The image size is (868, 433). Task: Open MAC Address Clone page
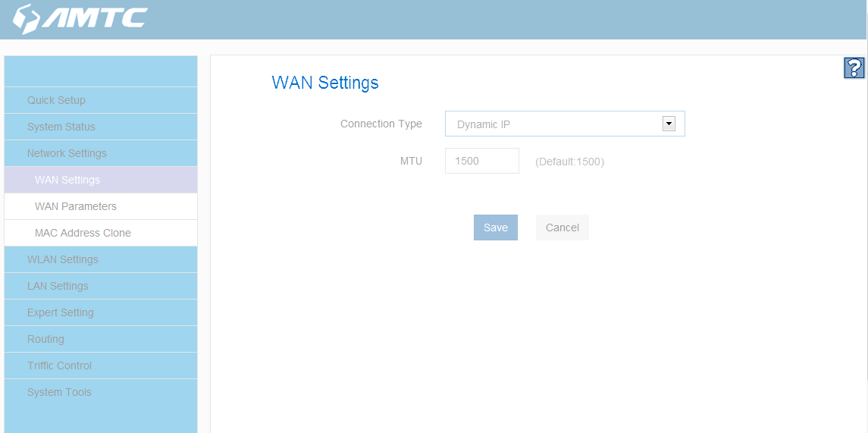click(x=101, y=233)
